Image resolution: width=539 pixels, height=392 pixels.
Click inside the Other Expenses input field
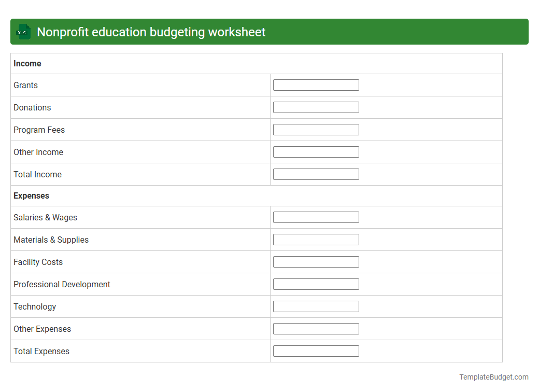pos(316,328)
